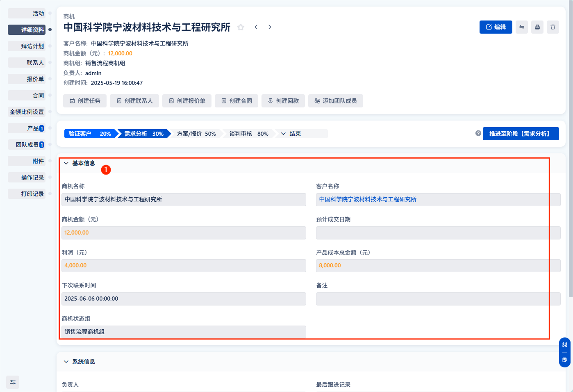Click the print icon in the header
This screenshot has width=573, height=392.
pos(537,27)
